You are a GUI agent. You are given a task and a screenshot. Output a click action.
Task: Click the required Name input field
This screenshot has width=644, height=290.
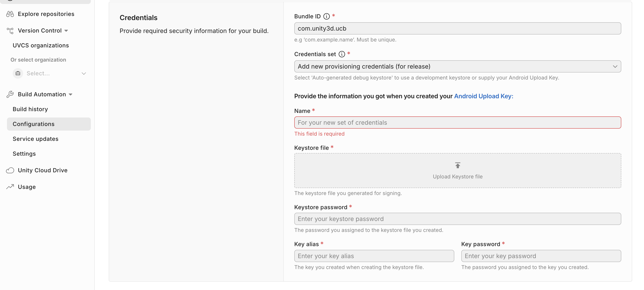(x=458, y=123)
